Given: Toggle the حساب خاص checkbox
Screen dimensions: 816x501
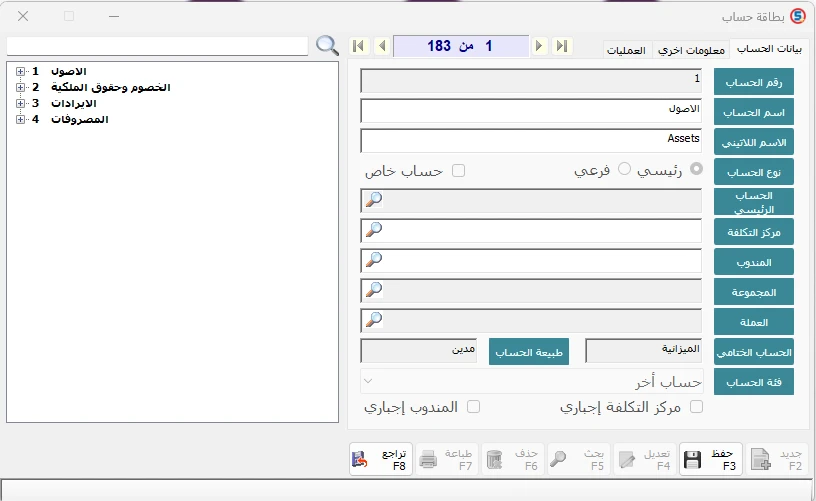Looking at the screenshot, I should pyautogui.click(x=458, y=171).
